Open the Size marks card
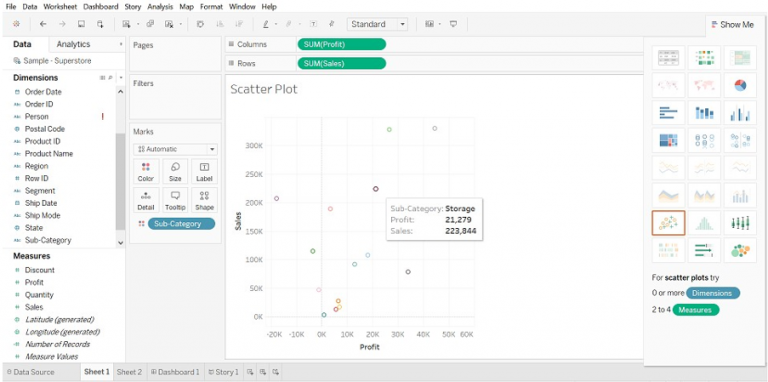The image size is (768, 382). [175, 172]
